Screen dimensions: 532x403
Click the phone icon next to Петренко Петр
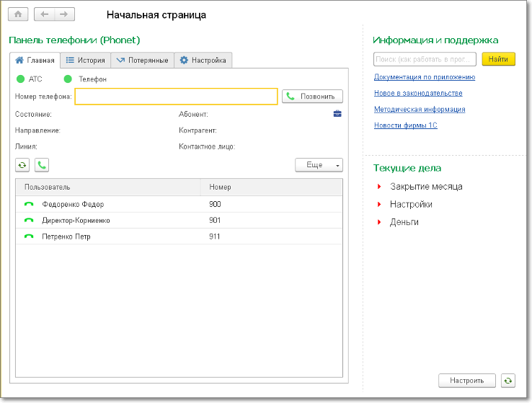coord(29,236)
